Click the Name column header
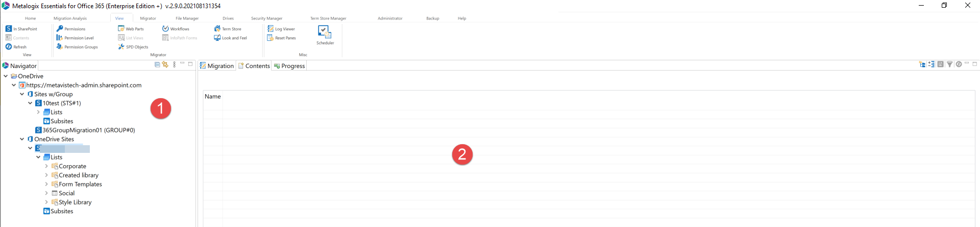The height and width of the screenshot is (227, 980). tap(213, 97)
